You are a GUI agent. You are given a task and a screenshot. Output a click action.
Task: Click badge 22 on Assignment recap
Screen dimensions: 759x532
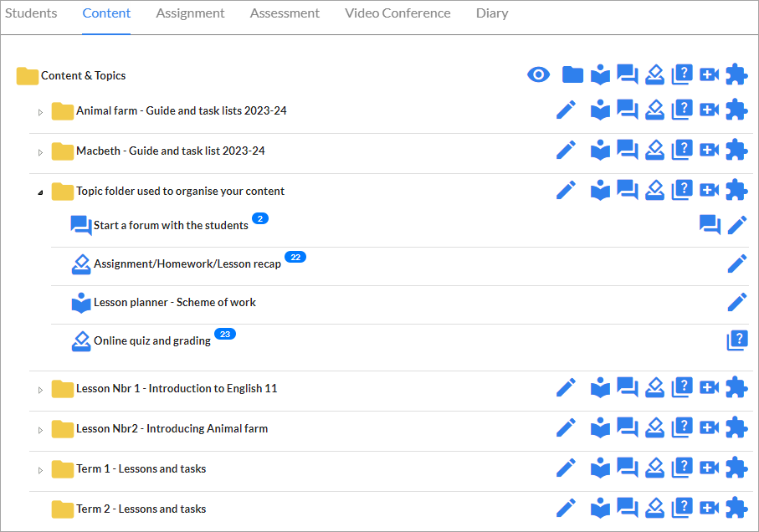[x=295, y=257]
